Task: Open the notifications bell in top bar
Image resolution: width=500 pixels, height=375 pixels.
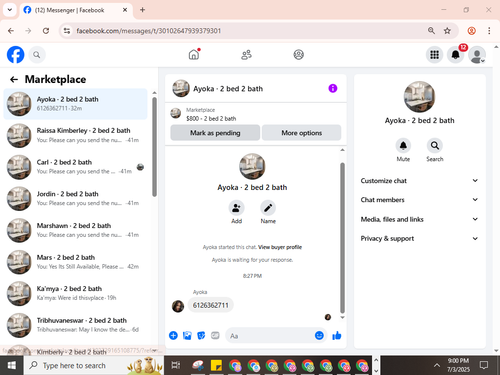Action: click(455, 55)
